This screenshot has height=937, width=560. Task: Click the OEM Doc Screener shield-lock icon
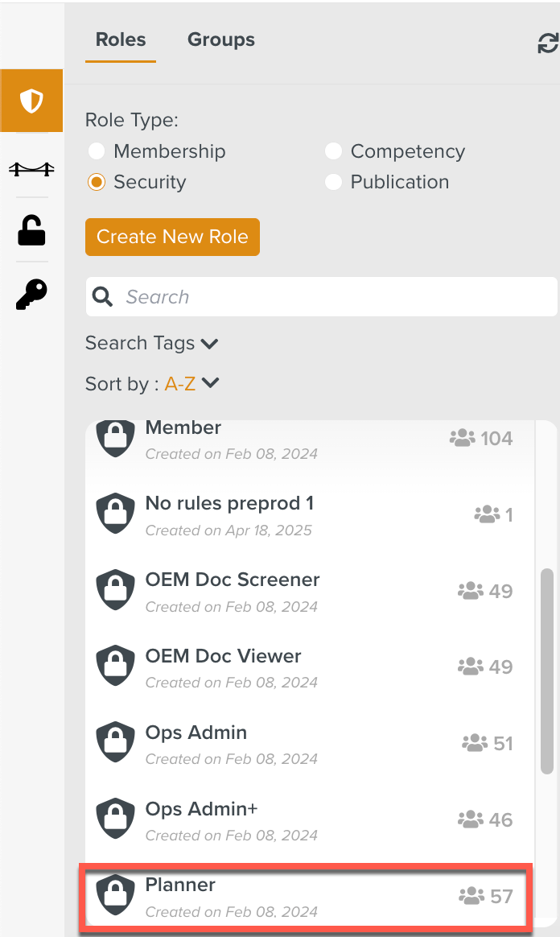tap(115, 590)
